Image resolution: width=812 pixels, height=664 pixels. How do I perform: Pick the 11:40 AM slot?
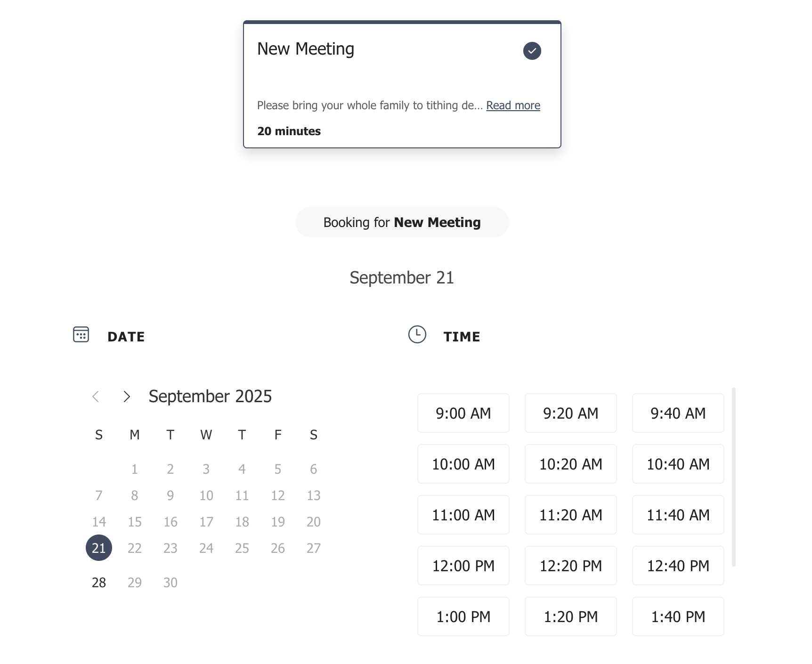click(678, 515)
